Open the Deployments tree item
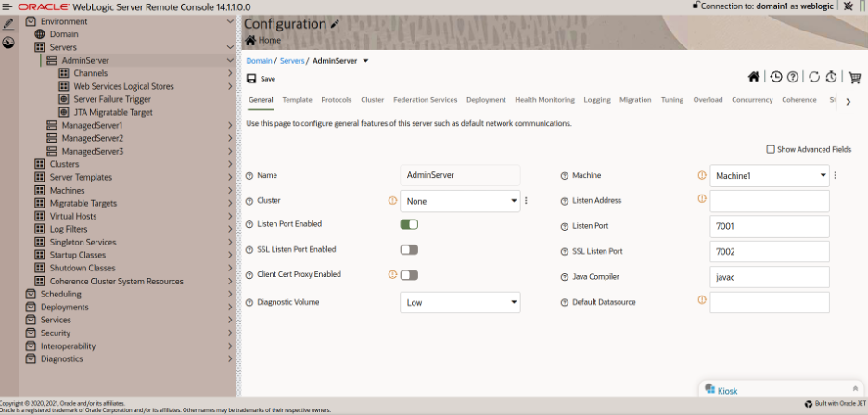Viewport: 868px width, 415px height. (64, 308)
